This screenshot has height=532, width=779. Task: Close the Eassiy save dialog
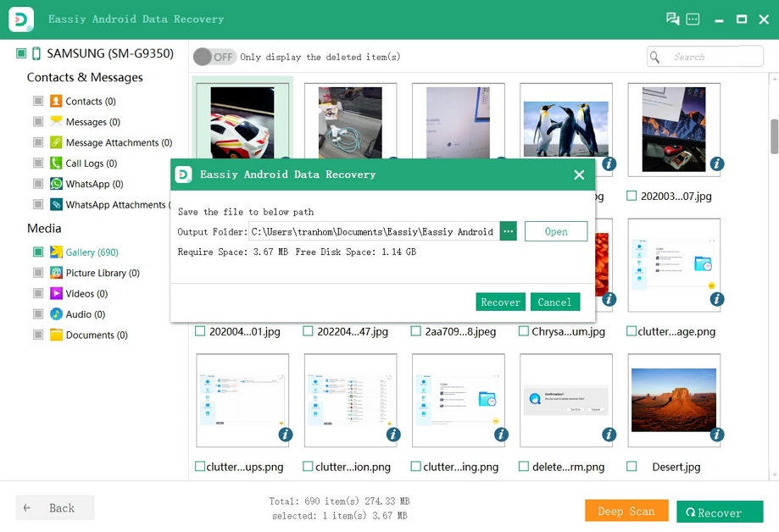579,175
